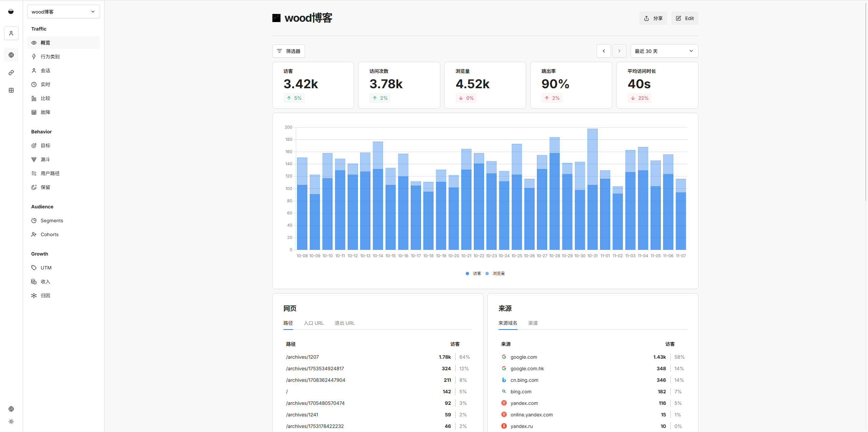Switch to the 入口 URL tab
Viewport: 868px width, 432px height.
coord(313,323)
